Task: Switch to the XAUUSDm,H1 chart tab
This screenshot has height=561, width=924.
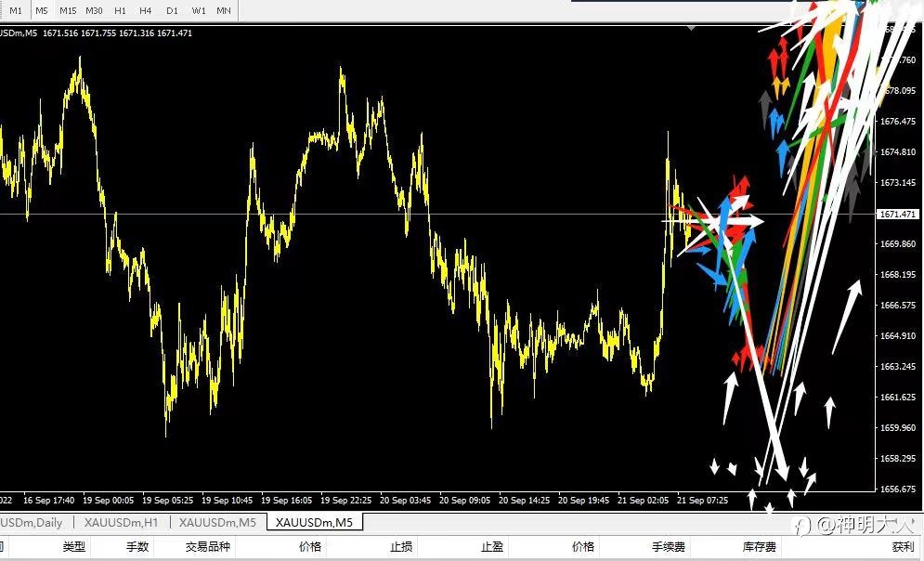Action: pyautogui.click(x=121, y=522)
